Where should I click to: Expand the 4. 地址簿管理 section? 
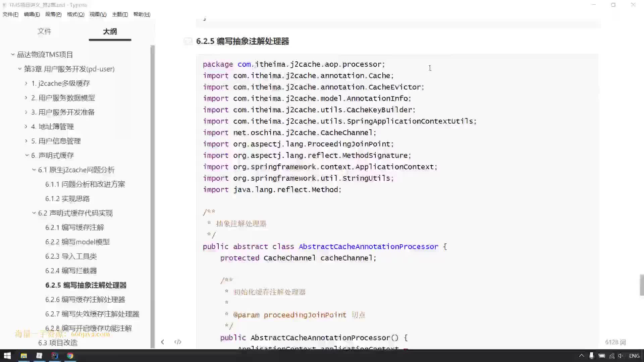(x=26, y=126)
